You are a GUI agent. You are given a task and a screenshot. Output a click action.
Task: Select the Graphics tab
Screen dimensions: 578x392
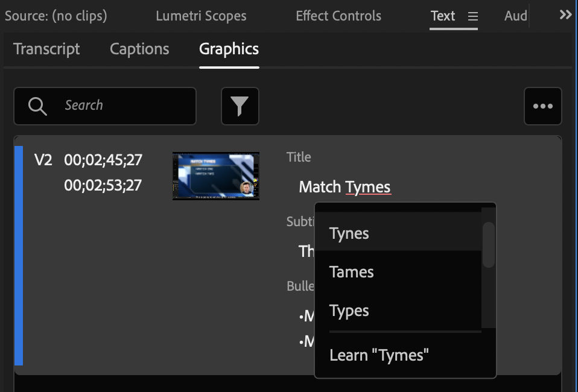click(x=229, y=49)
